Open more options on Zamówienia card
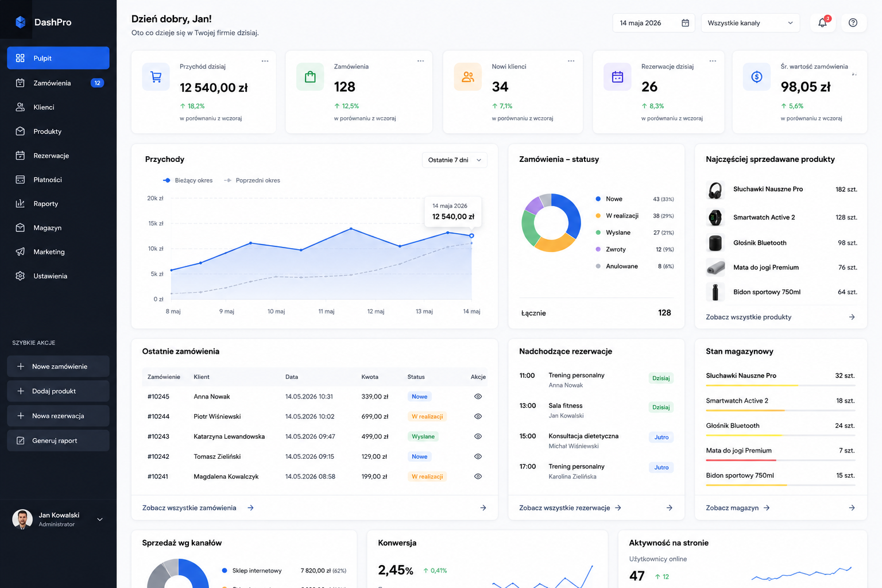Viewport: 882px width, 588px height. click(x=420, y=61)
